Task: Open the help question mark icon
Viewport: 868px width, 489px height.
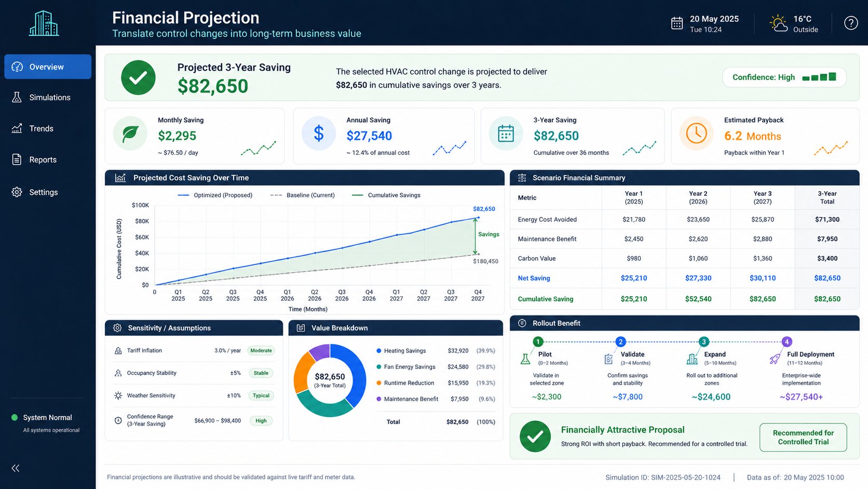Action: 851,23
